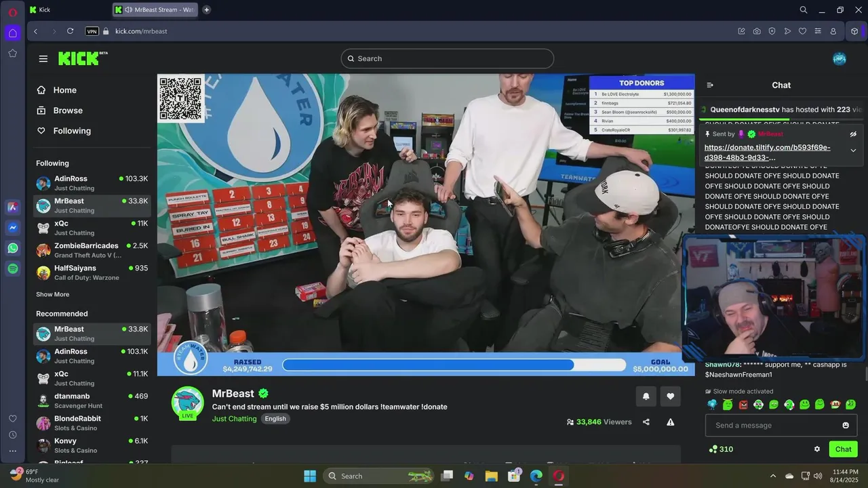Open HalfSaiyans channel
Image resolution: width=868 pixels, height=488 pixels.
tap(92, 272)
